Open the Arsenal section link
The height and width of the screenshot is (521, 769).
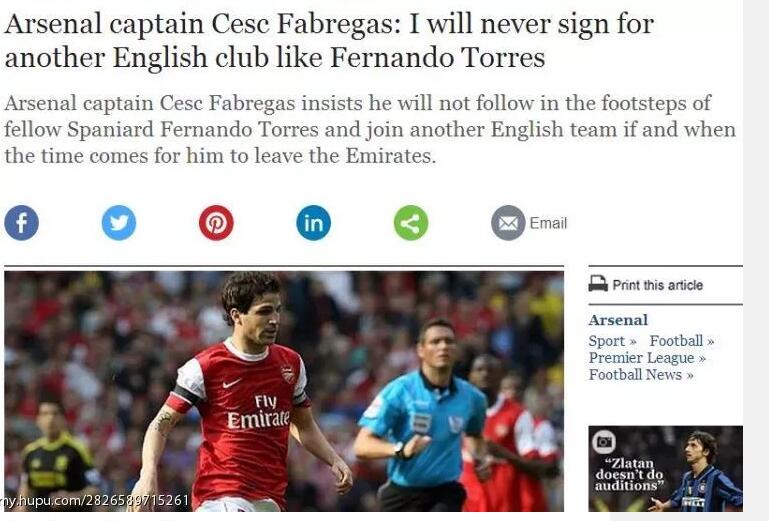pos(618,320)
